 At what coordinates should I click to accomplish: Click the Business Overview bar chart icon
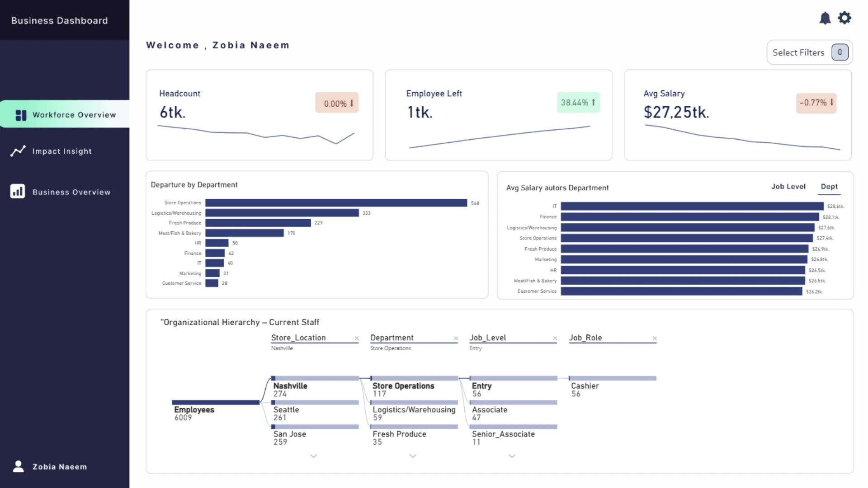pos(18,192)
